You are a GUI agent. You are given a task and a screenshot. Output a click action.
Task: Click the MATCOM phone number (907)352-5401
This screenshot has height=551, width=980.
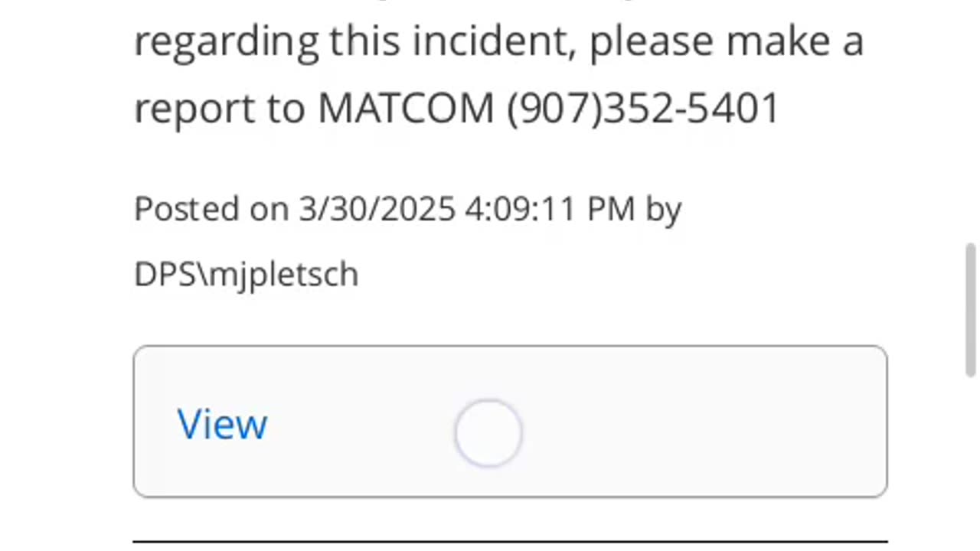click(643, 108)
